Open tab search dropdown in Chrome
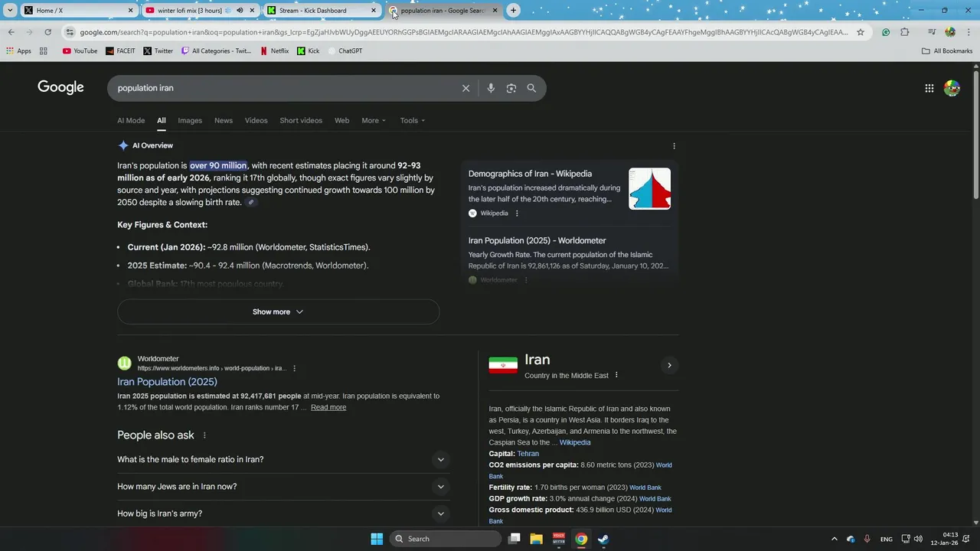The height and width of the screenshot is (551, 980). [x=9, y=11]
